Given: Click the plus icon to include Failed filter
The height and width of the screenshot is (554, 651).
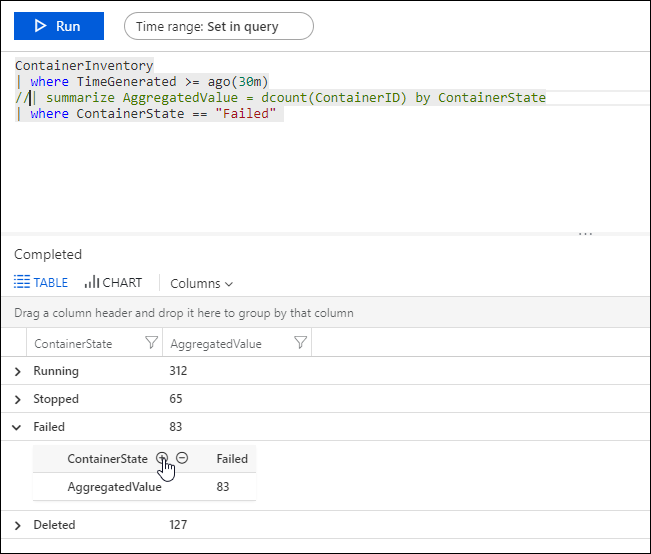Looking at the screenshot, I should tap(162, 458).
